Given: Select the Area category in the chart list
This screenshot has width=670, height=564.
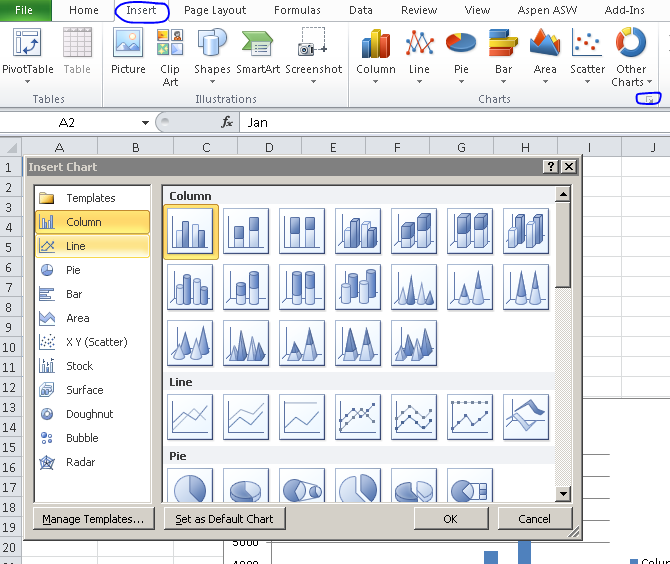Looking at the screenshot, I should coord(92,318).
